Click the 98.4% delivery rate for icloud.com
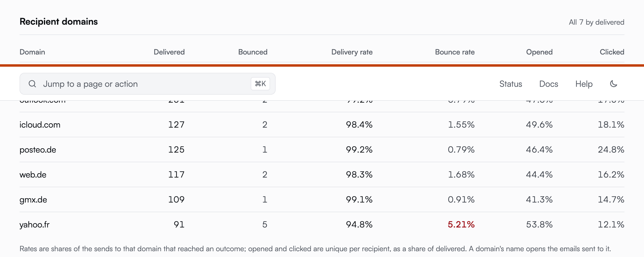644x257 pixels. [359, 125]
